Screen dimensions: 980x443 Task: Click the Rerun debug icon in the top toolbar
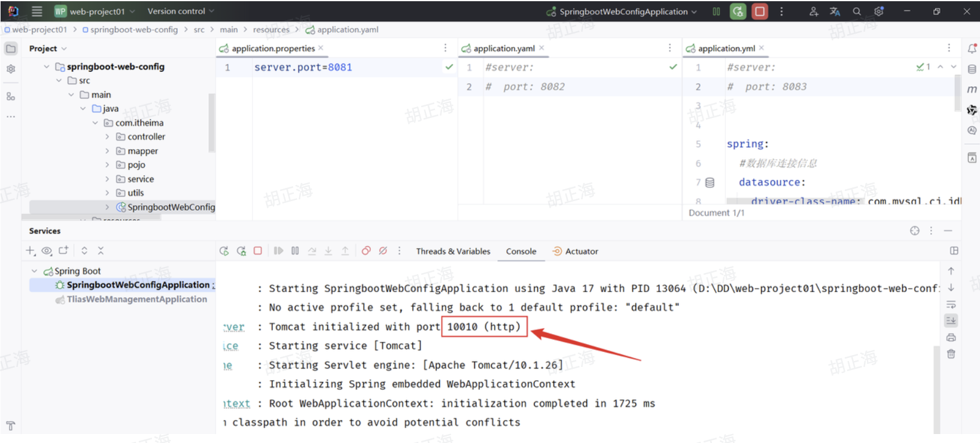pos(738,11)
